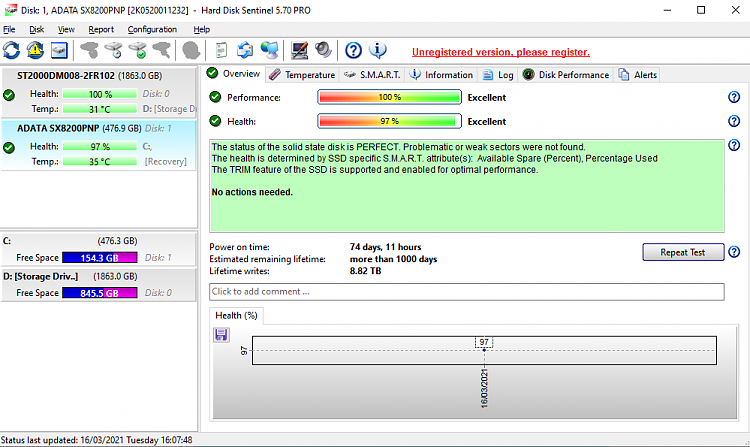Click the globe network toolbar icon

click(x=269, y=50)
